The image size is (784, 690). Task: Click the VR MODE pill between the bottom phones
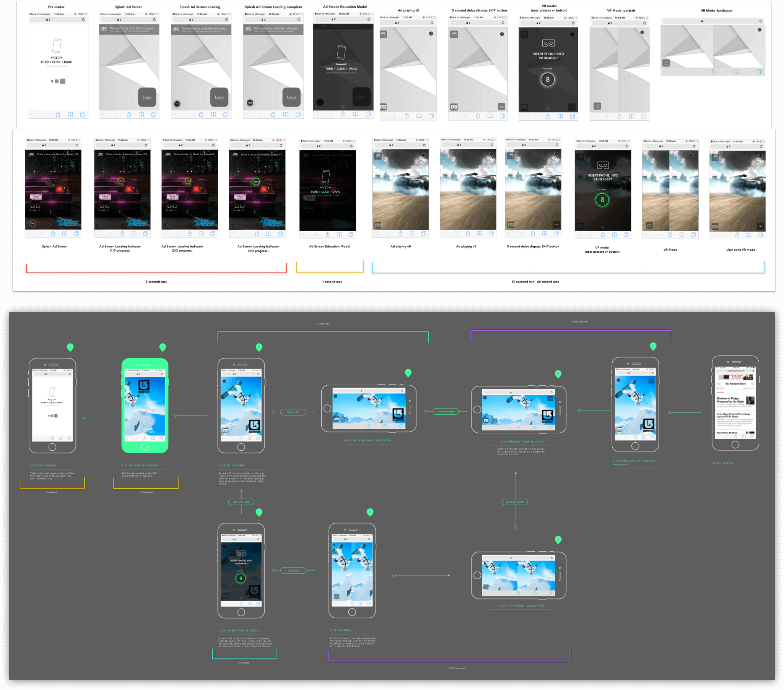[293, 570]
